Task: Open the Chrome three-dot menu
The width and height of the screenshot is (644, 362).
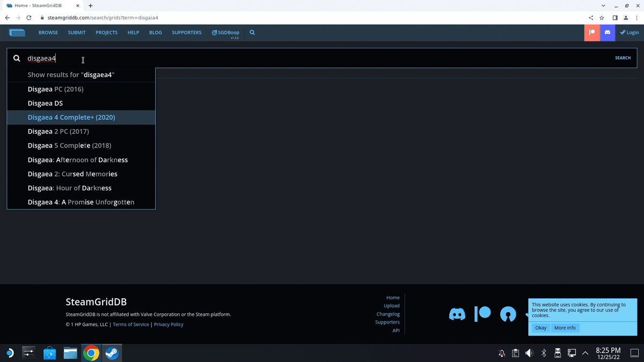Action: point(636,18)
